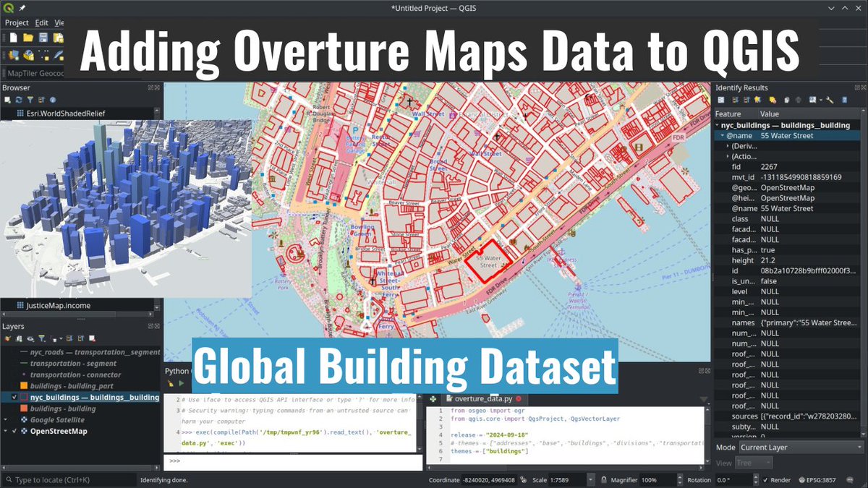Click the Save Project floppy icon
868x488 pixels.
(x=43, y=38)
